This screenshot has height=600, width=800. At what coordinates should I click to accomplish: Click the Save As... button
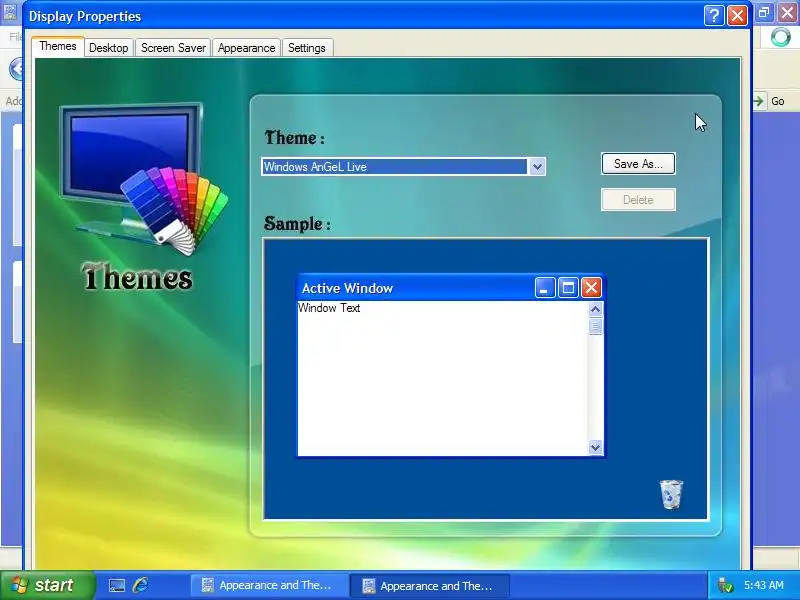638,164
